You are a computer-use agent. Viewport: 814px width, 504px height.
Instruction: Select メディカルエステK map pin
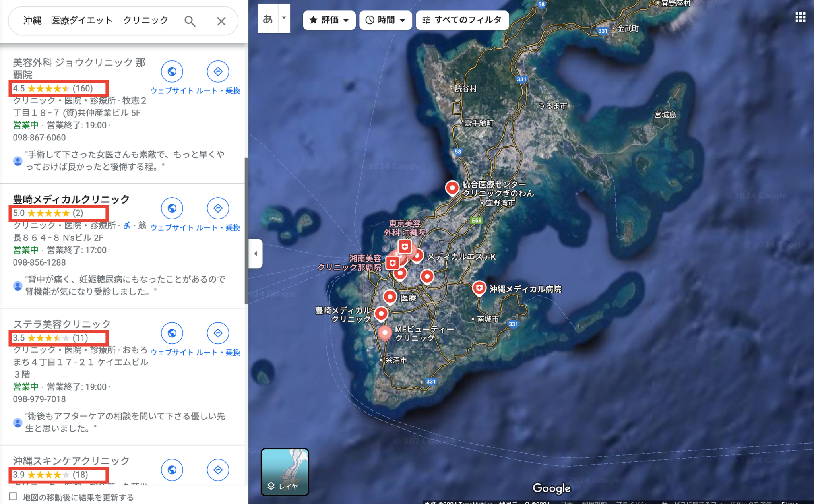417,255
